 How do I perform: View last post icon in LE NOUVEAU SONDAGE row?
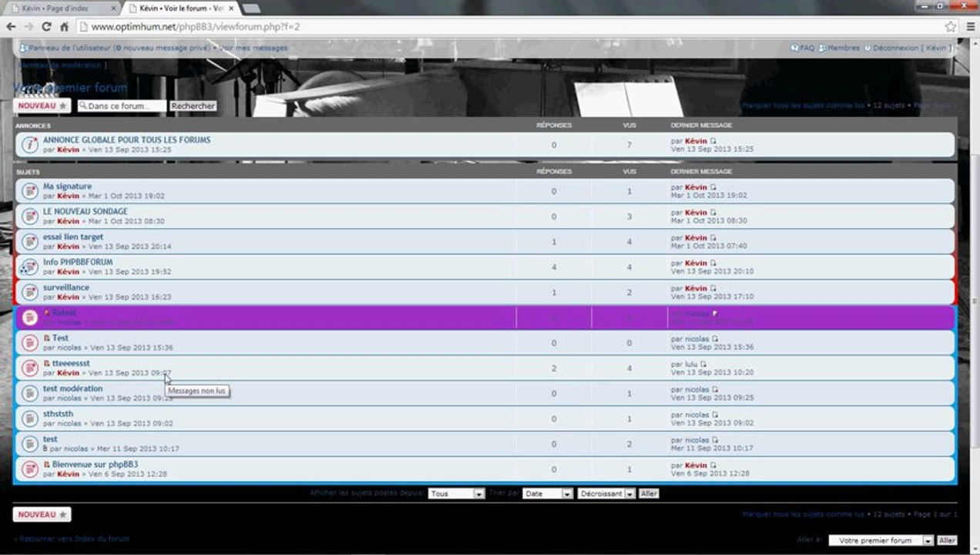713,213
